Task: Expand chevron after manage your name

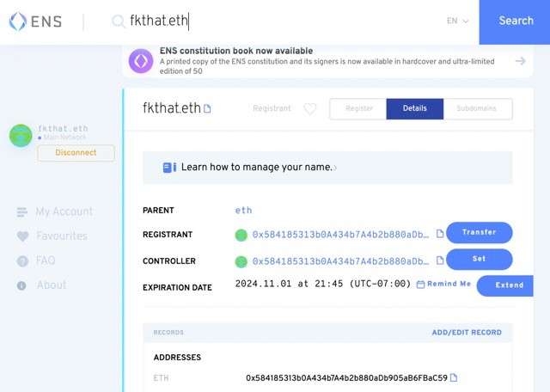Action: (x=335, y=168)
